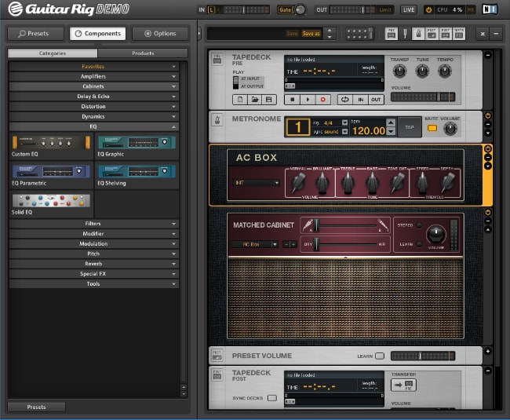Image resolution: width=510 pixels, height=420 pixels.
Task: Click the Tapedeck Pre play button
Action: (x=308, y=100)
